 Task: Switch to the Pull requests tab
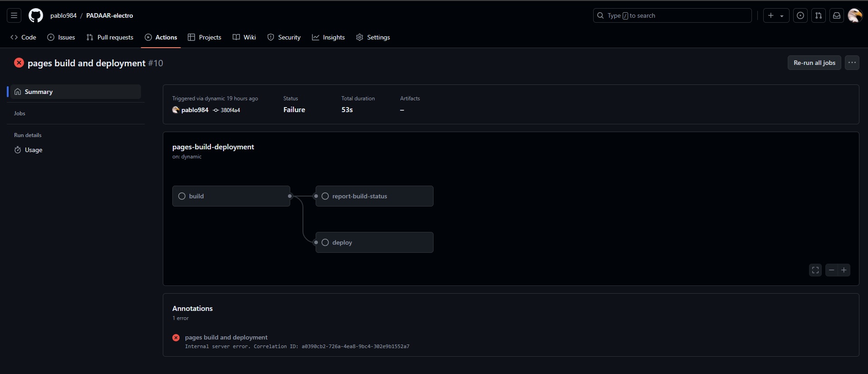coord(110,37)
